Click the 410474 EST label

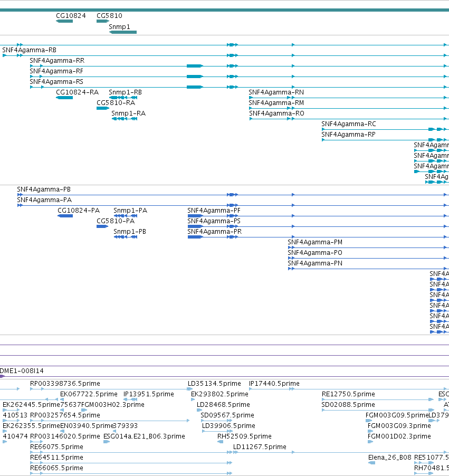15,436
